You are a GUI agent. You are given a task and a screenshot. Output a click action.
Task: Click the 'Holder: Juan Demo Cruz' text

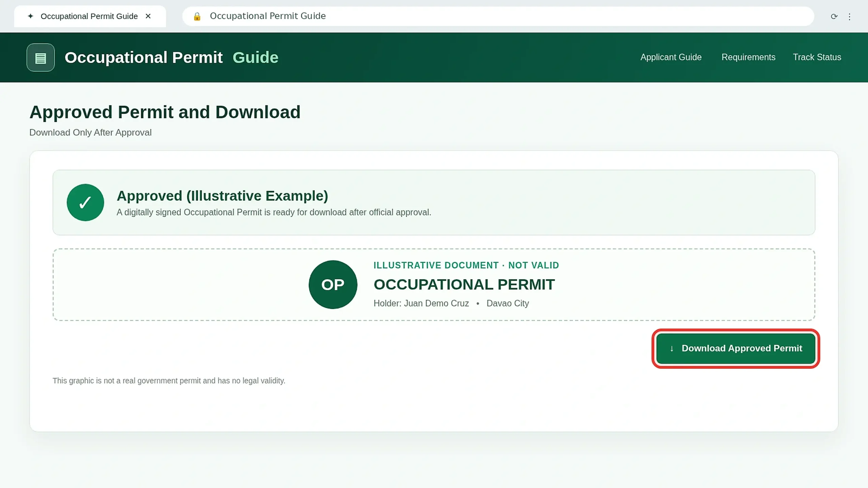click(421, 303)
